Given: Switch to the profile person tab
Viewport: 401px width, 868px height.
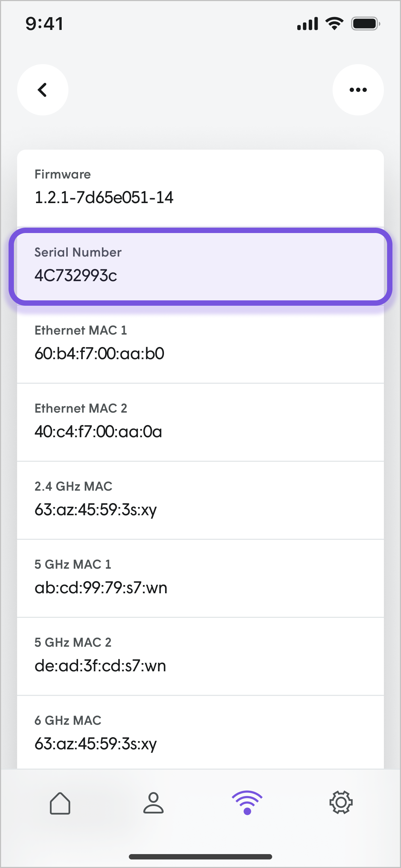Looking at the screenshot, I should (154, 803).
